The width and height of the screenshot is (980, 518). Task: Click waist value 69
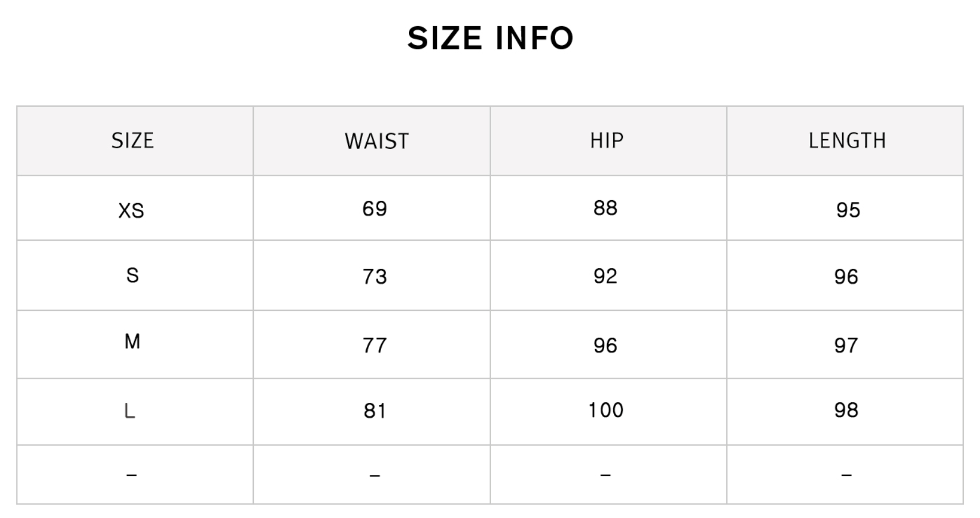pos(375,209)
